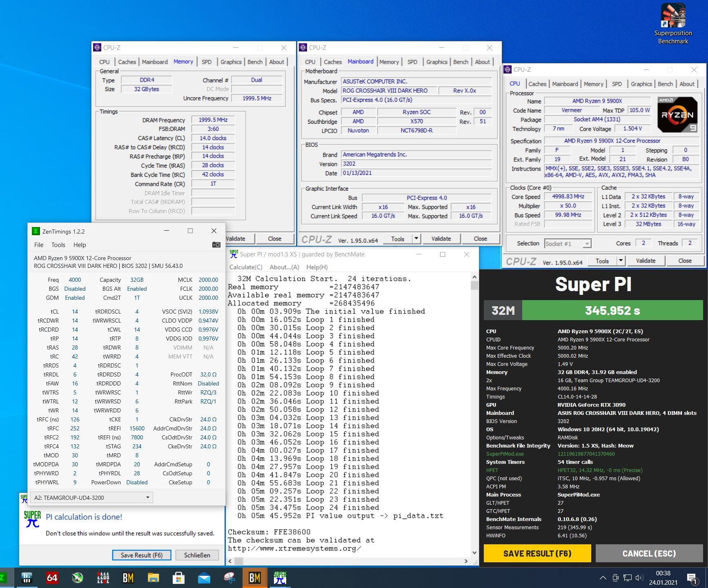Click Close in Memory CPU-Z window
This screenshot has height=588, width=708.
pyautogui.click(x=274, y=238)
